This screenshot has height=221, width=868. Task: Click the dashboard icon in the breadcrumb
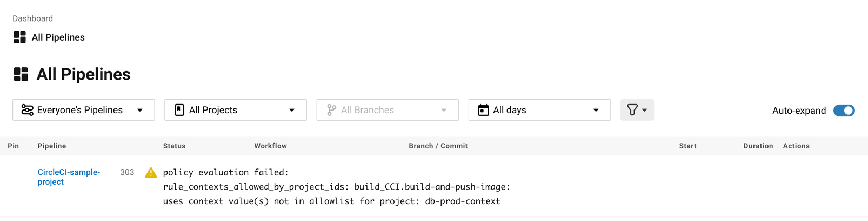point(19,37)
